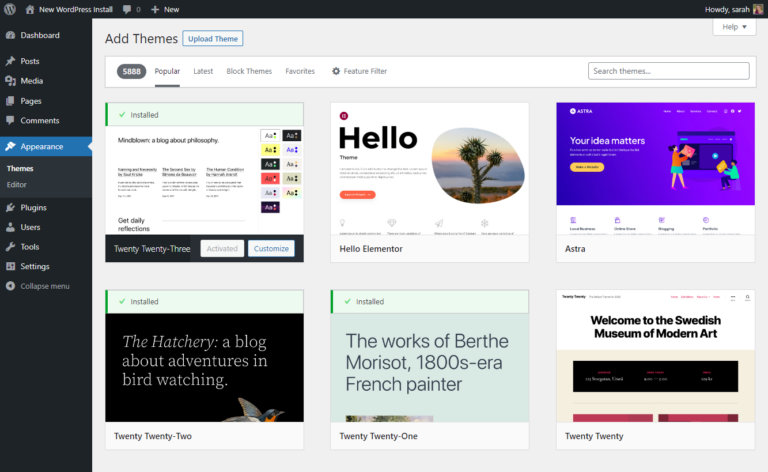Open the comments bubble in admin bar
The image size is (768, 472).
(129, 9)
